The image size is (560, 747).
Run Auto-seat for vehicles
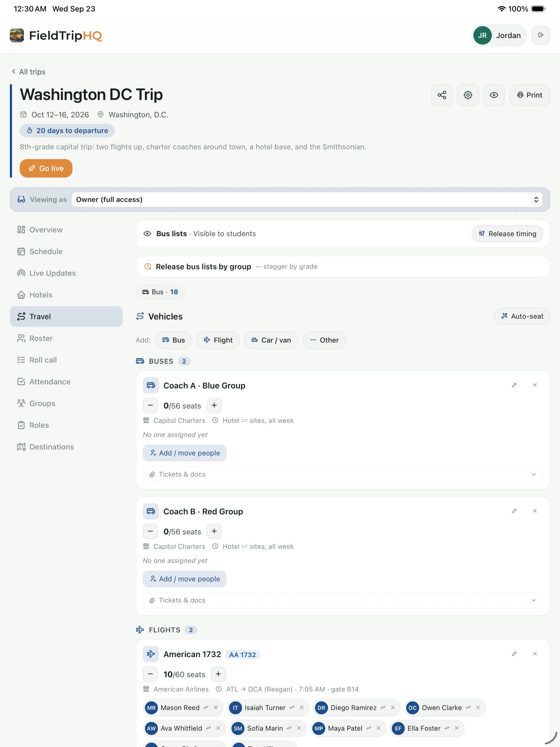point(522,316)
